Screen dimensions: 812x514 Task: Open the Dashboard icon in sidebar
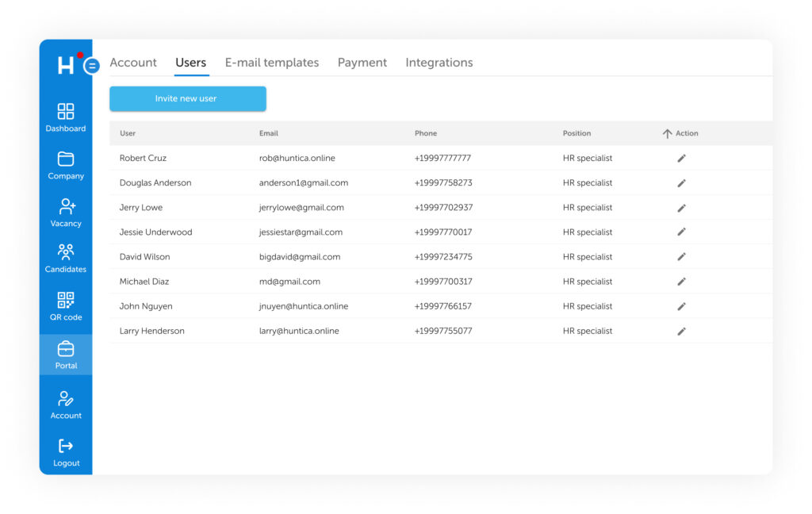coord(66,112)
